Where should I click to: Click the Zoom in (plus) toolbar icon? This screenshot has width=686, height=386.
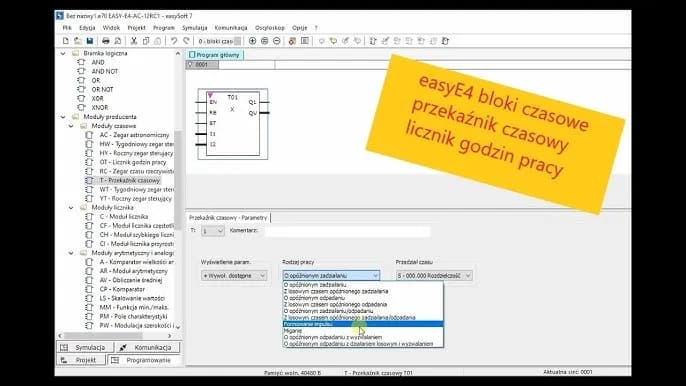pyautogui.click(x=252, y=41)
